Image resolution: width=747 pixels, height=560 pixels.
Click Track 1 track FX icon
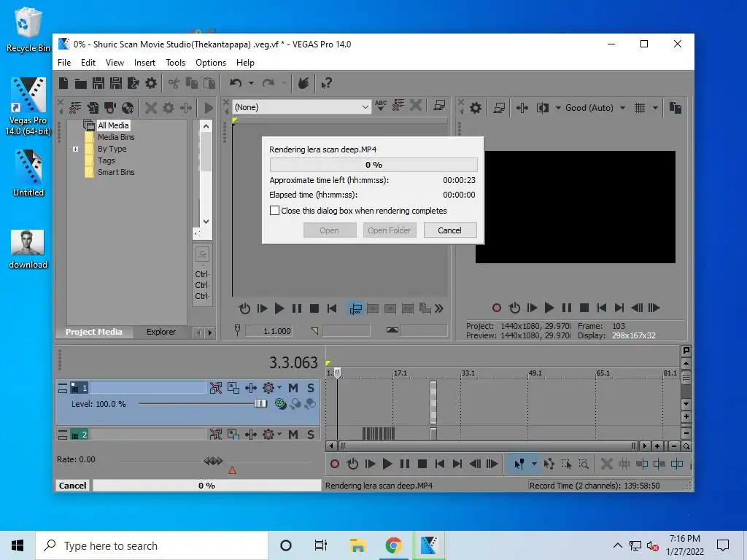click(x=268, y=388)
